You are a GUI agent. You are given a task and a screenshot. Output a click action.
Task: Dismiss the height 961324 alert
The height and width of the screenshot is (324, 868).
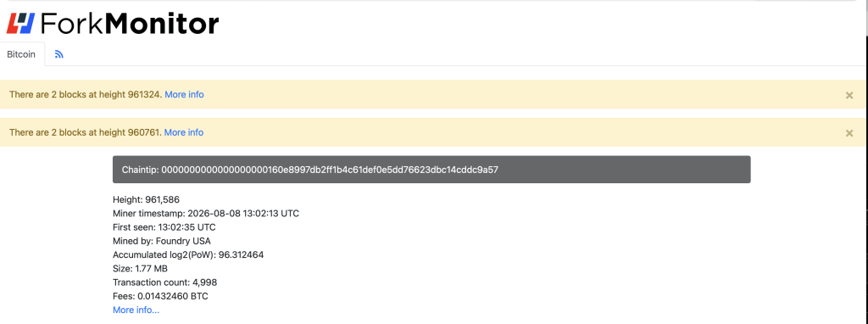click(x=849, y=95)
